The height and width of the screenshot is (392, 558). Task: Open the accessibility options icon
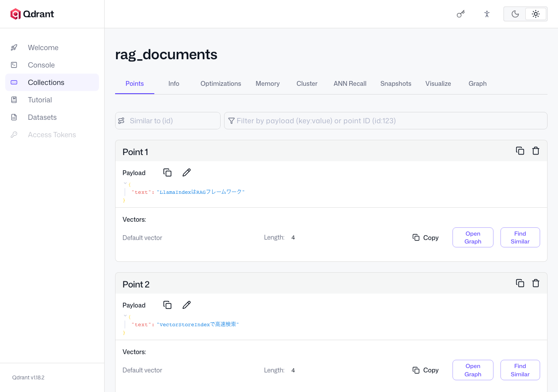click(487, 14)
